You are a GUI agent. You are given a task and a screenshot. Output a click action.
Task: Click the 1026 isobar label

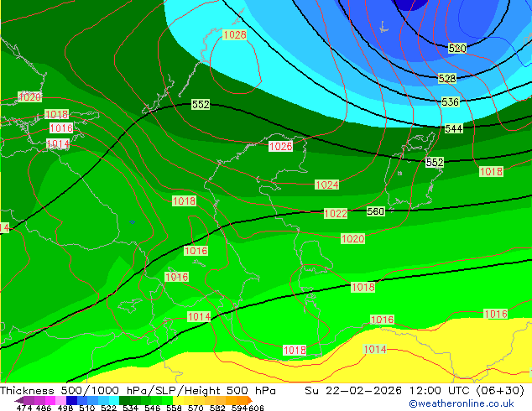(x=280, y=146)
